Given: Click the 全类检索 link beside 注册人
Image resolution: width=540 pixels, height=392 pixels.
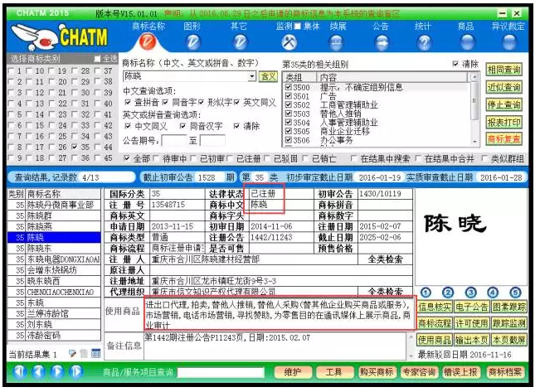Looking at the screenshot, I should pos(385,259).
